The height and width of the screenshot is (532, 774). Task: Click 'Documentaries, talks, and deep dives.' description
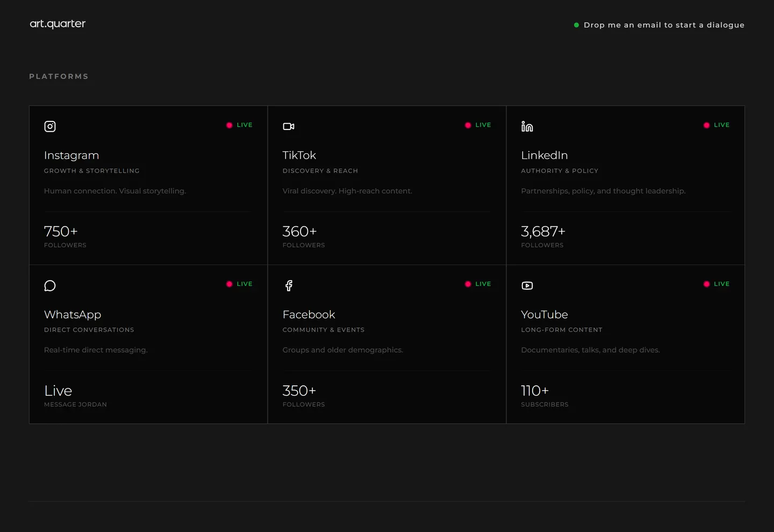coord(591,350)
